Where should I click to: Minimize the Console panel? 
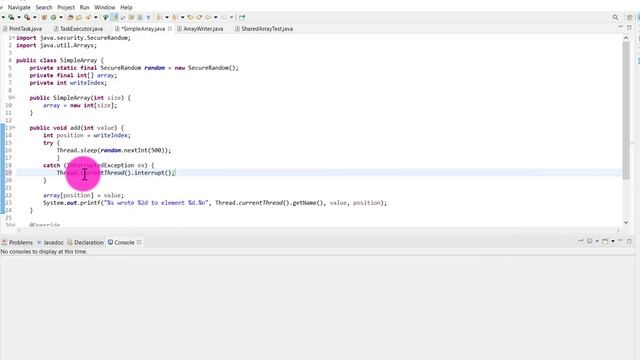click(621, 241)
